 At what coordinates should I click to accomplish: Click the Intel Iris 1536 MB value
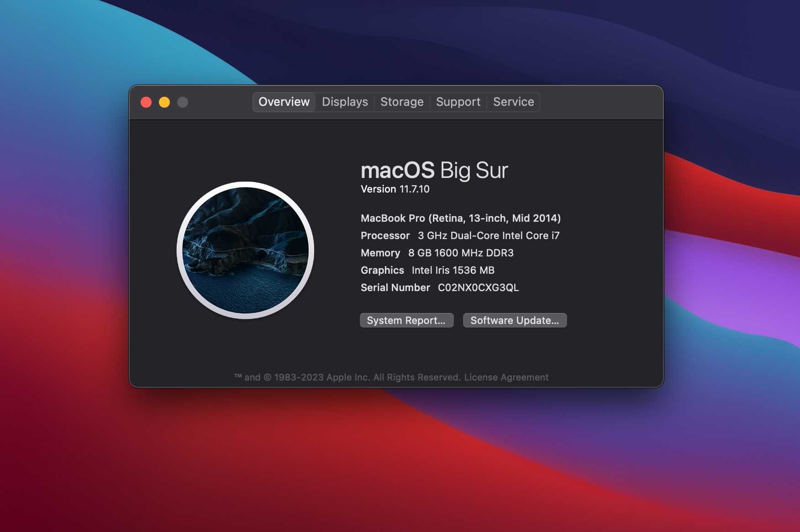pyautogui.click(x=453, y=270)
